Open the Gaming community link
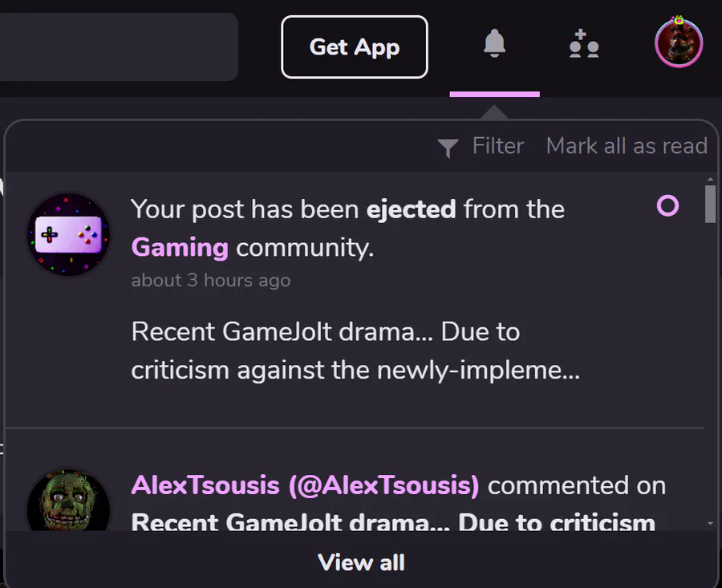This screenshot has width=722, height=588. point(180,247)
